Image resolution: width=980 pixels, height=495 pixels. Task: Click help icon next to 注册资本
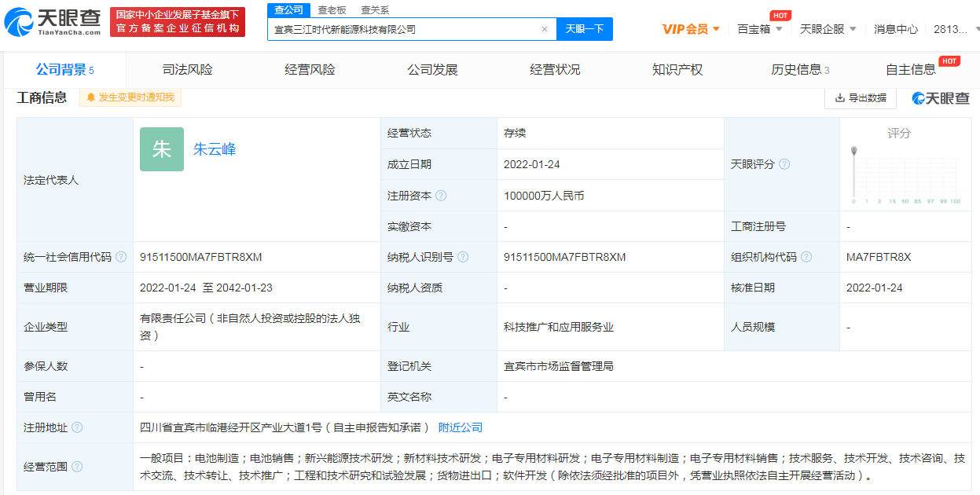point(441,196)
